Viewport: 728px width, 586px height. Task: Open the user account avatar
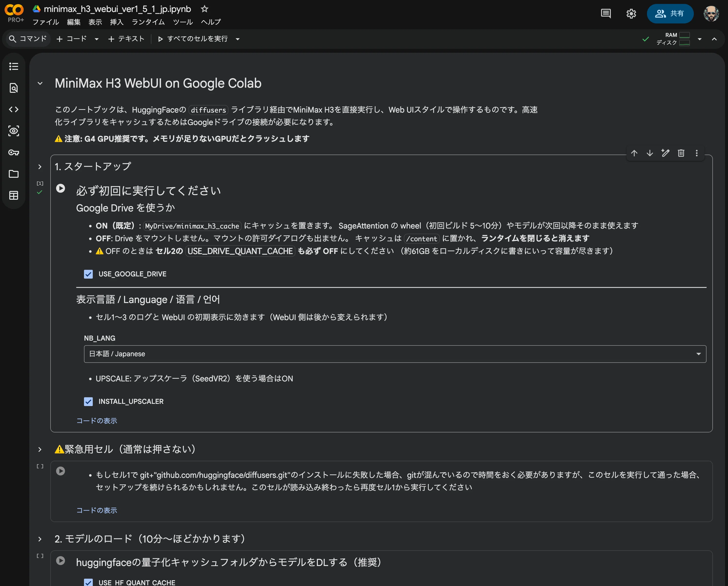[x=711, y=13]
